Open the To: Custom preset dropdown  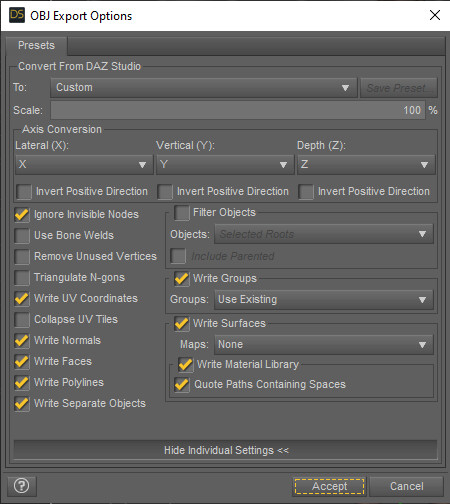click(204, 88)
